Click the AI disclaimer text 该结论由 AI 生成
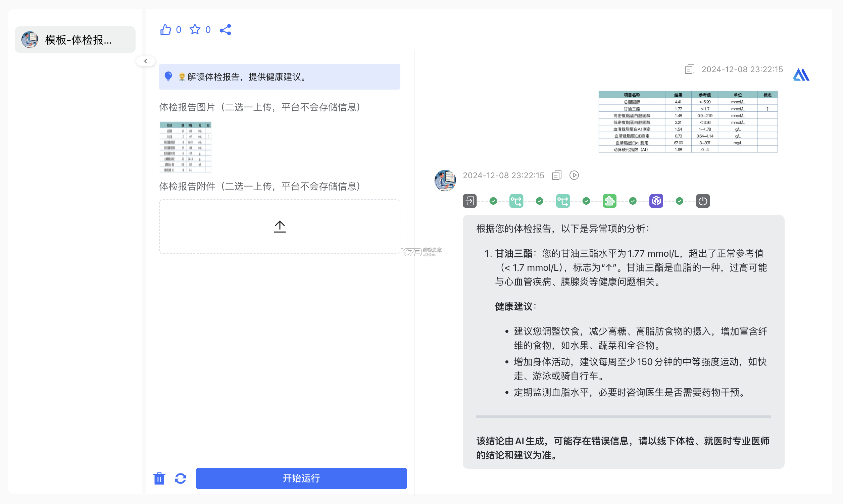The width and height of the screenshot is (843, 504). [x=623, y=448]
